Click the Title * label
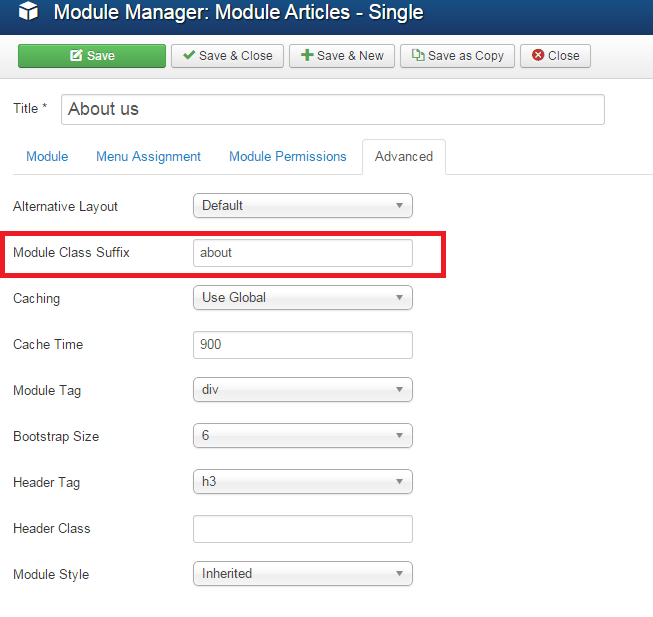 click(x=30, y=109)
